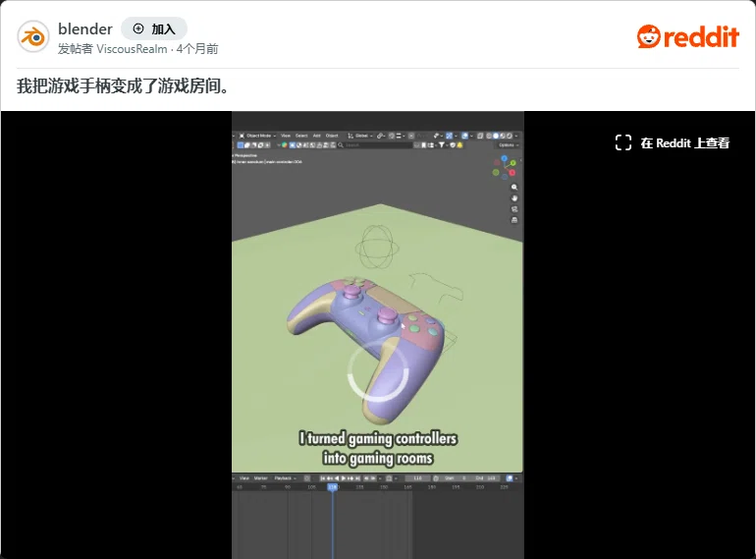
Task: Click the Blender subreddit logo avatar
Action: [32, 36]
